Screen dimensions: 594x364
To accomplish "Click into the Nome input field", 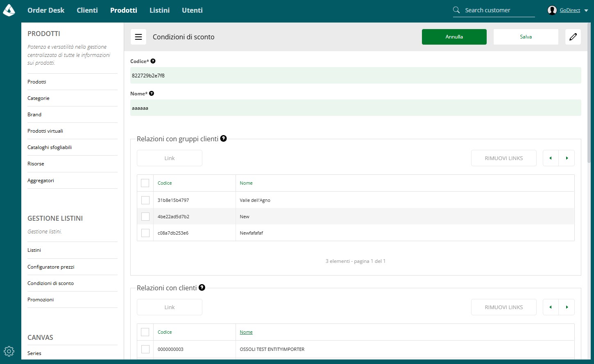I will (x=356, y=108).
